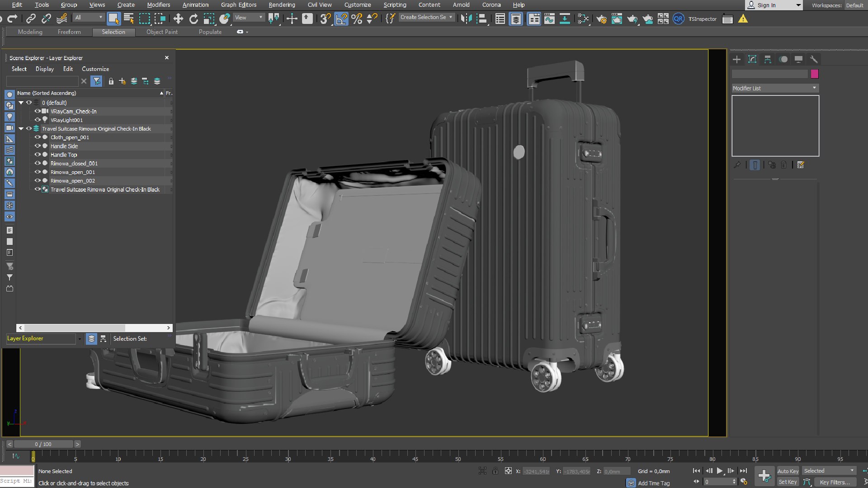This screenshot has height=488, width=868.
Task: Open the Graph Editors menu
Action: (x=239, y=5)
